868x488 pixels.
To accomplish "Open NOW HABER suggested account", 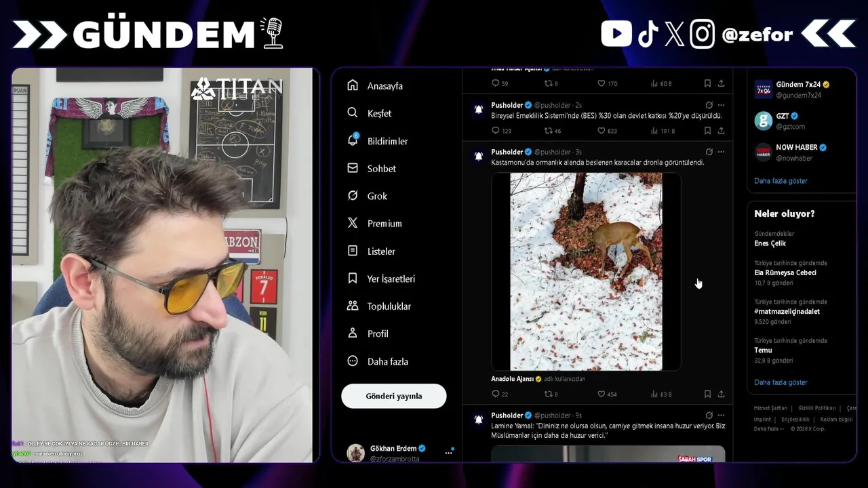I will point(791,152).
